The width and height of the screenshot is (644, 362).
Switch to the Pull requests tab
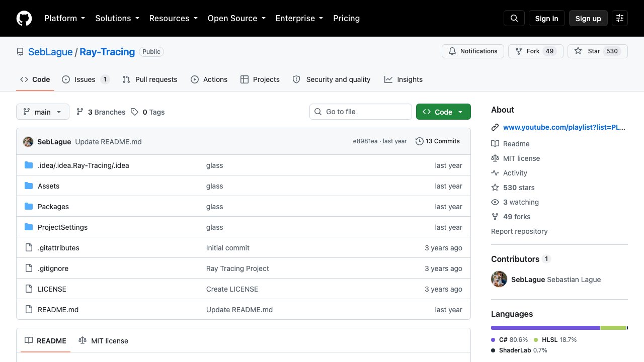150,79
